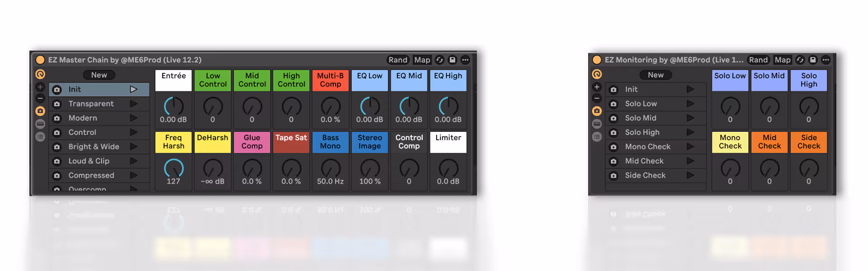Click the Bass Mono macro knob

(x=330, y=168)
